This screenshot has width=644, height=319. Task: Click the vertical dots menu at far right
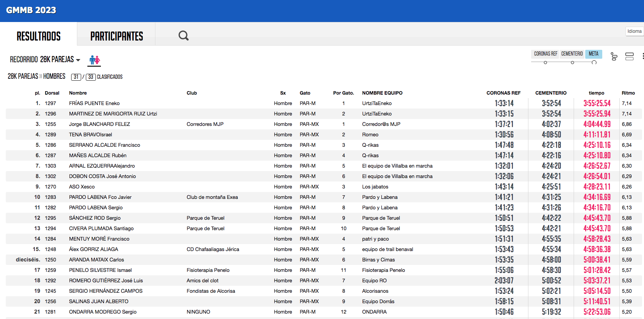click(x=642, y=56)
